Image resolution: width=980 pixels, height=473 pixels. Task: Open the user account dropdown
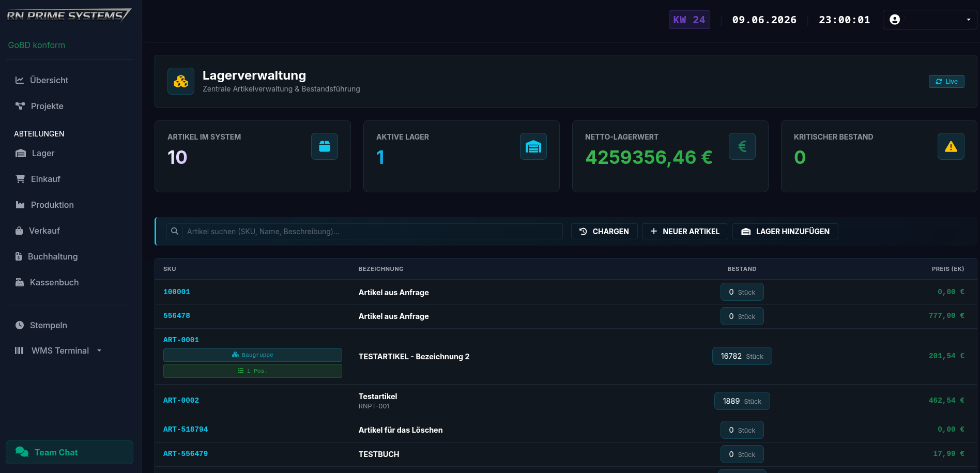(930, 20)
